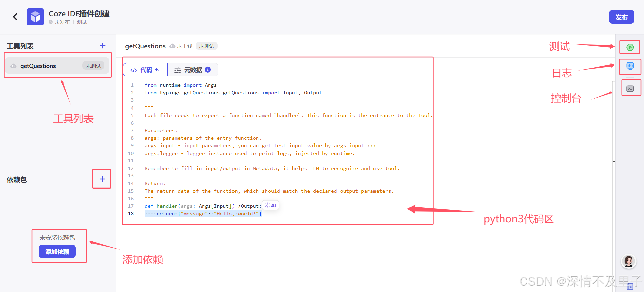Open the console terminal icon

pyautogui.click(x=630, y=89)
